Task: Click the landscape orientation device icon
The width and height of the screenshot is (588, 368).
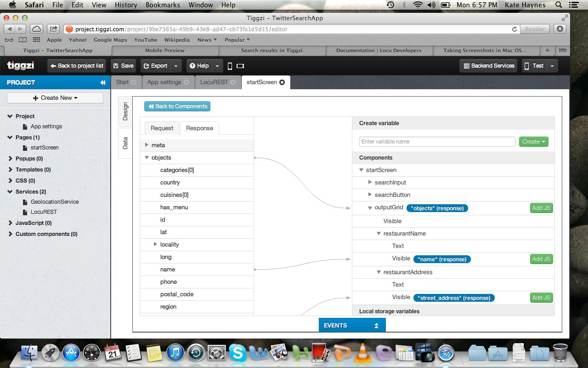Action: [240, 66]
